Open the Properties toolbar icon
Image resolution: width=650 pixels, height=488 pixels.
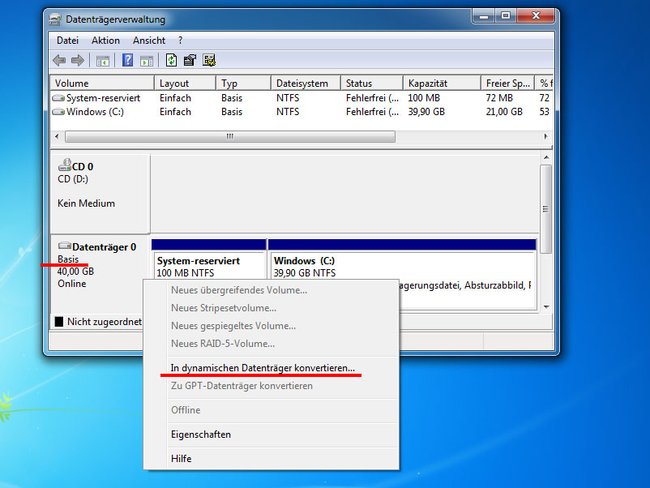(x=190, y=60)
